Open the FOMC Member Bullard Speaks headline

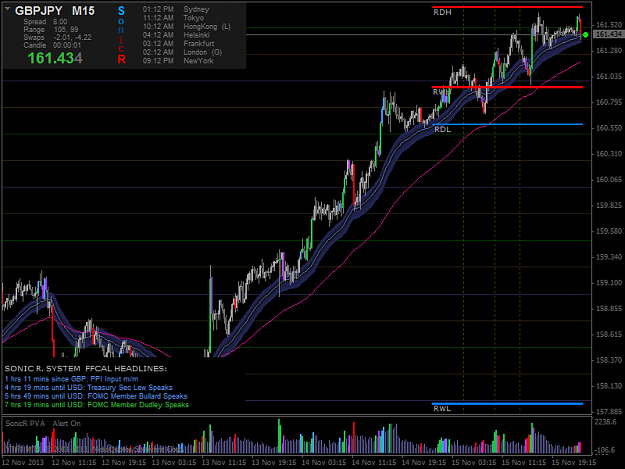tap(96, 396)
